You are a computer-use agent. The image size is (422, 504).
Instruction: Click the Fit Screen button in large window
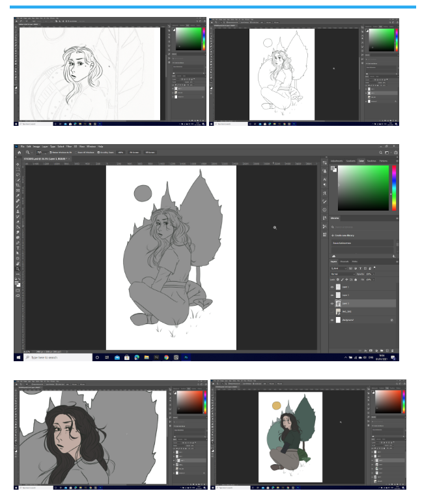[134, 153]
